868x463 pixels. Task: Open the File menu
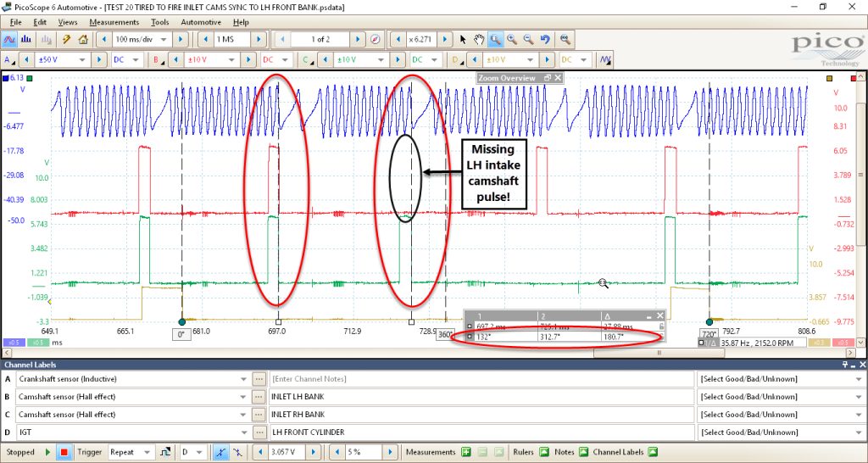click(x=15, y=22)
